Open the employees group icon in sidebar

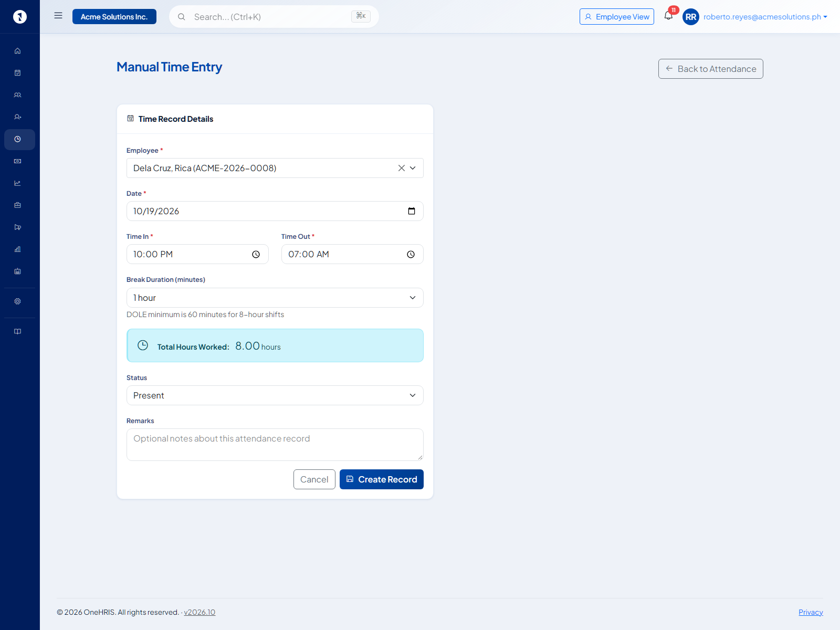[x=17, y=95]
